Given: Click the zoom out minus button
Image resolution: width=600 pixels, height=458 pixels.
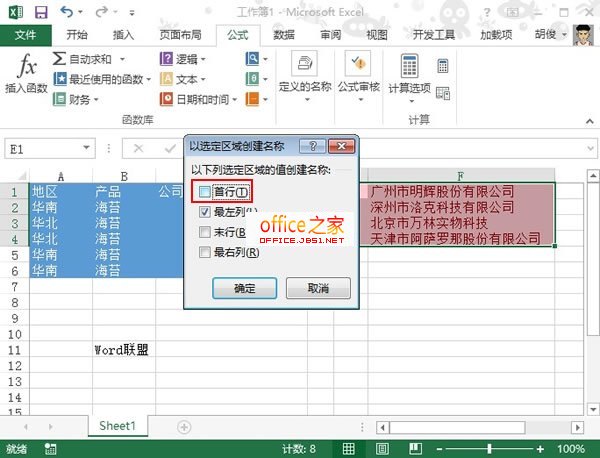Looking at the screenshot, I should tap(439, 448).
